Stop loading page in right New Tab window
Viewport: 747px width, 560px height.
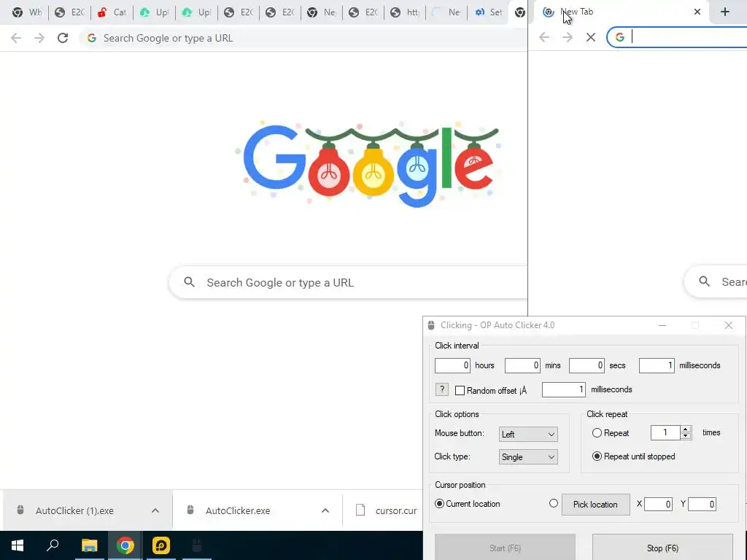[591, 37]
